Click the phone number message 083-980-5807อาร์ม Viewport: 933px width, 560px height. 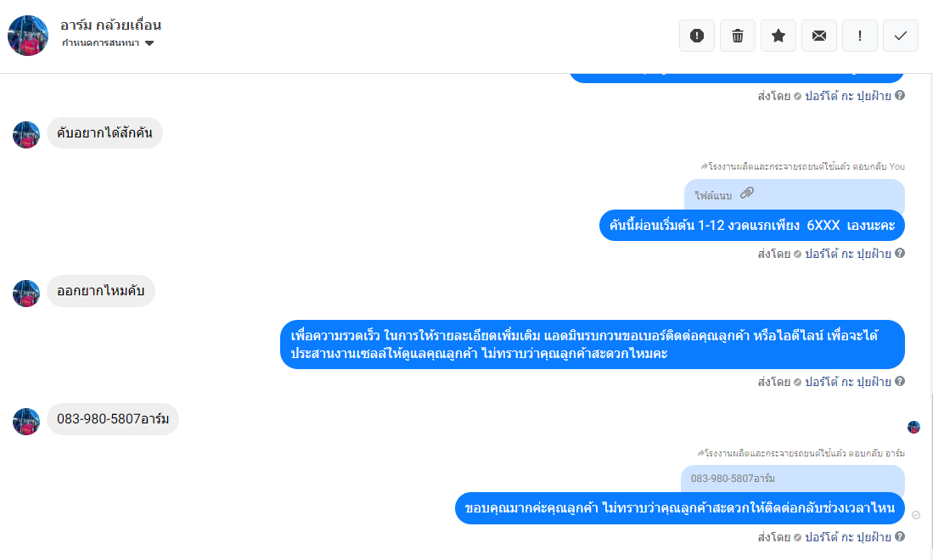pyautogui.click(x=112, y=419)
